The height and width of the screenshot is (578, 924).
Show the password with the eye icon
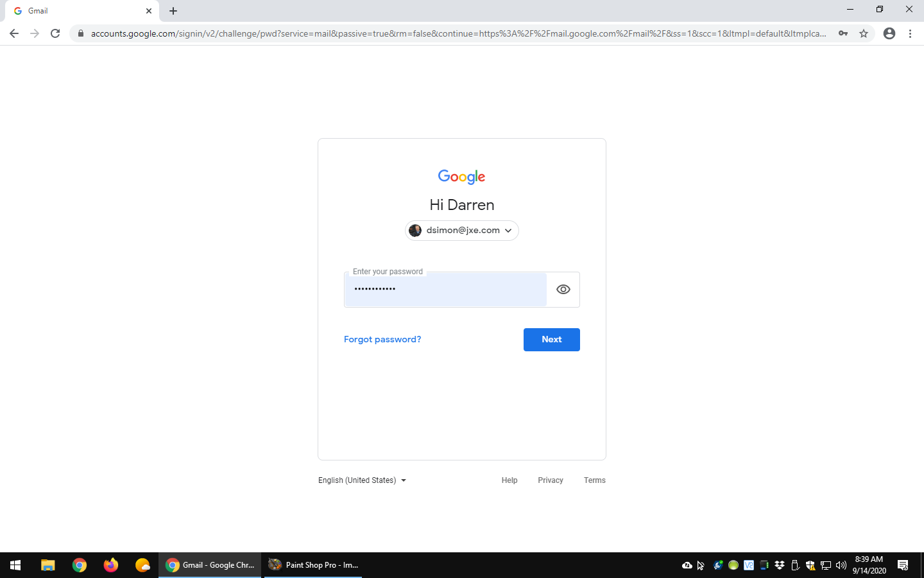[563, 290]
